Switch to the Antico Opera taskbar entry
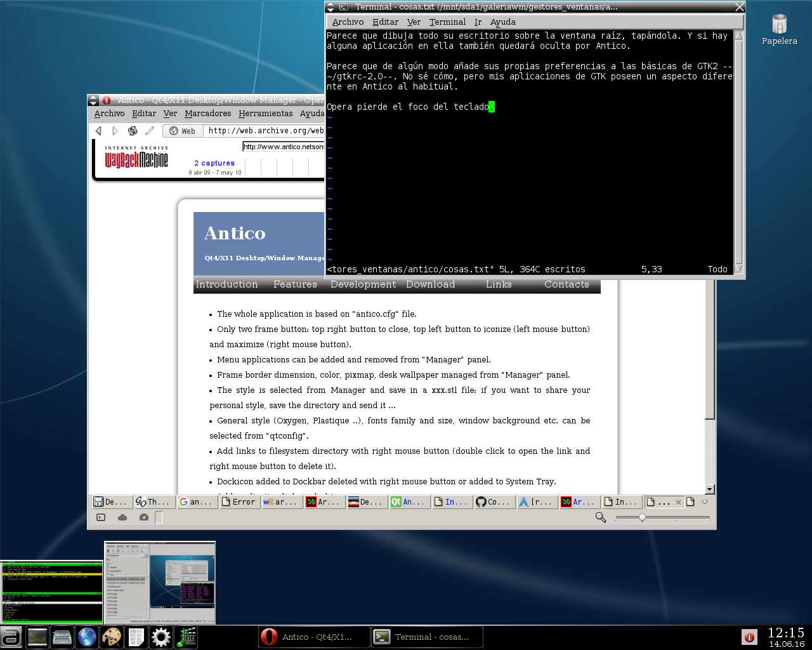 (313, 637)
